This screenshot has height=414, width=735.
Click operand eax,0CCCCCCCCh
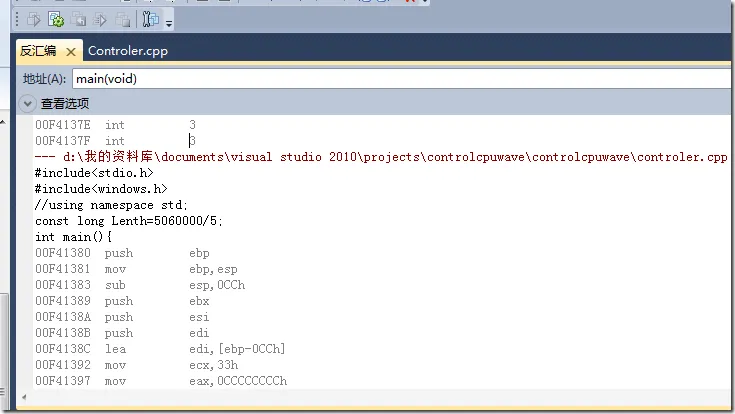(x=238, y=381)
